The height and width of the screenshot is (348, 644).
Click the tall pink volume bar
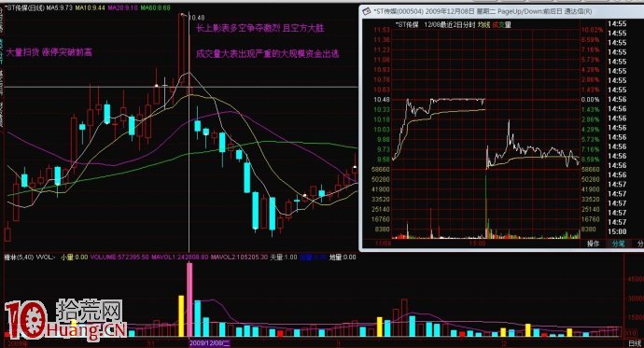pos(189,299)
